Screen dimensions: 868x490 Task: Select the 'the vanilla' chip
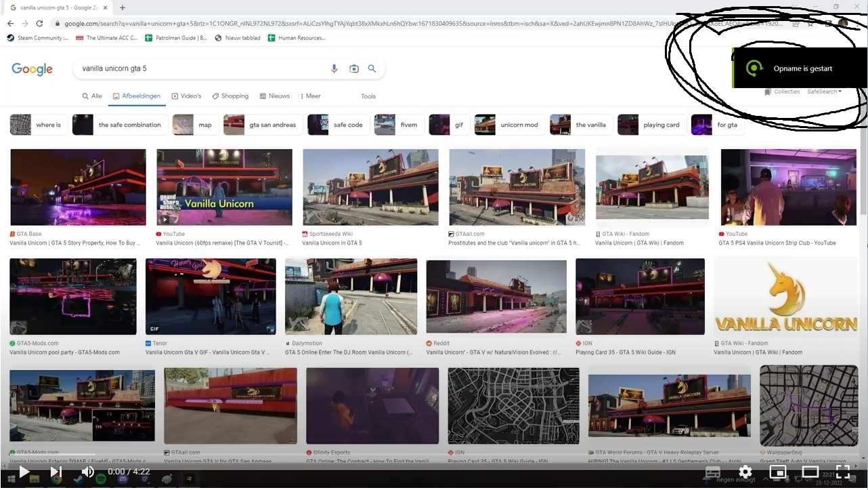click(x=581, y=125)
